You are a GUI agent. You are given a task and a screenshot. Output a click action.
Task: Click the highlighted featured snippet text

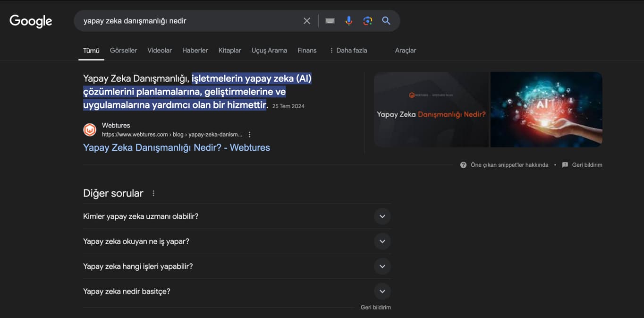point(197,92)
